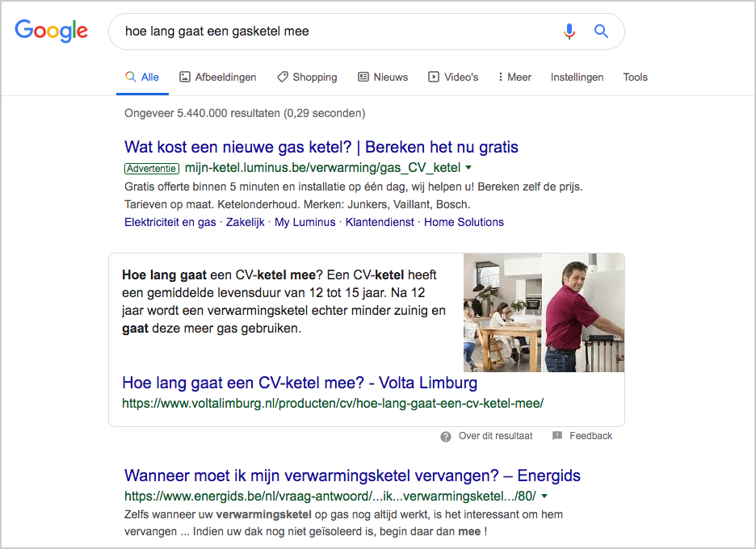Start voice search with microphone icon

click(x=569, y=31)
